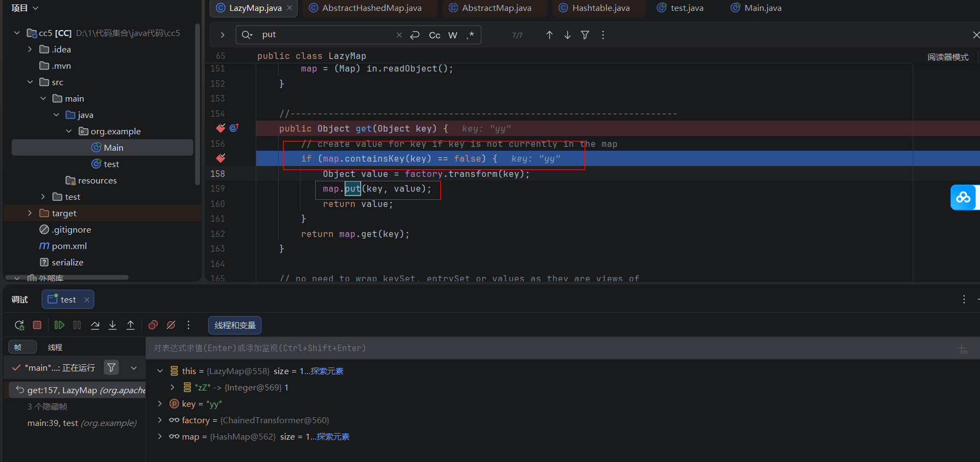Click the Step Out arrow icon

coord(131,325)
